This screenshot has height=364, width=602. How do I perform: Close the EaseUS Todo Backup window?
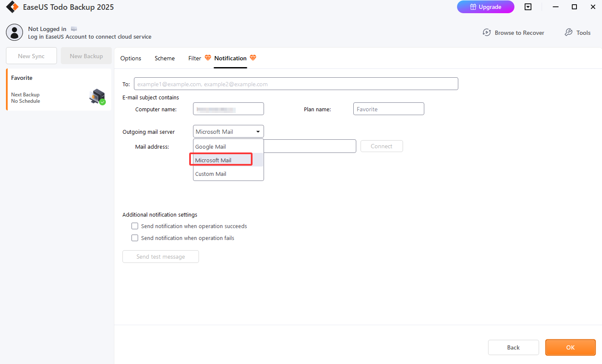593,7
